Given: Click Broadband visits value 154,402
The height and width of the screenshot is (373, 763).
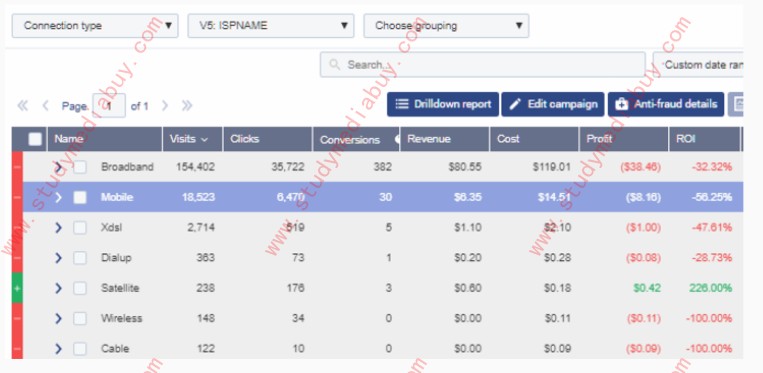Looking at the screenshot, I should (x=195, y=167).
